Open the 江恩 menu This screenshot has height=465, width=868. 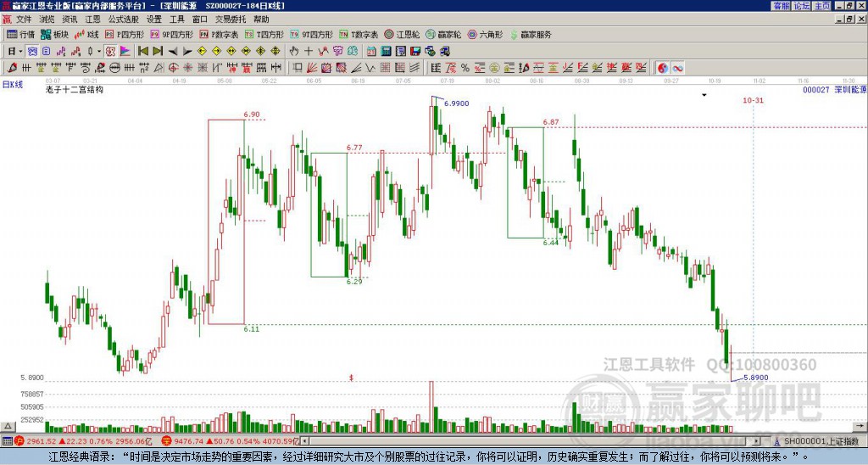(x=92, y=20)
